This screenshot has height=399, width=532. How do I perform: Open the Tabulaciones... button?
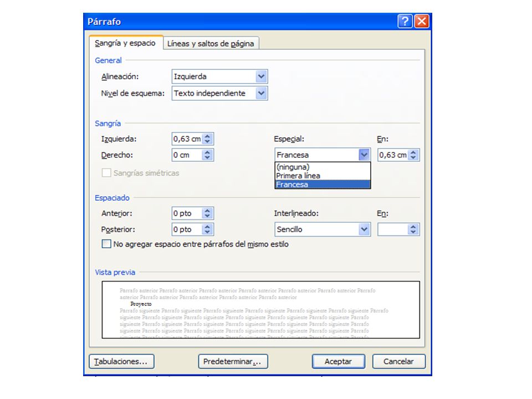tap(121, 362)
